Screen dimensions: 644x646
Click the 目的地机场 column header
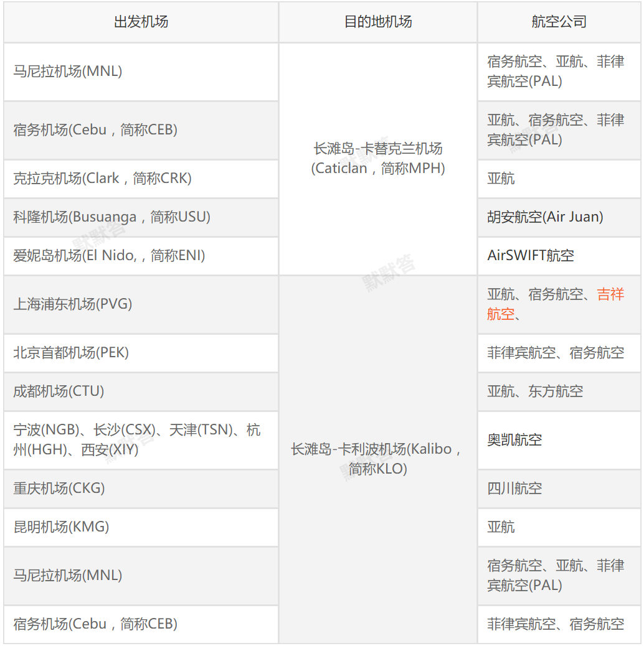[x=378, y=21]
